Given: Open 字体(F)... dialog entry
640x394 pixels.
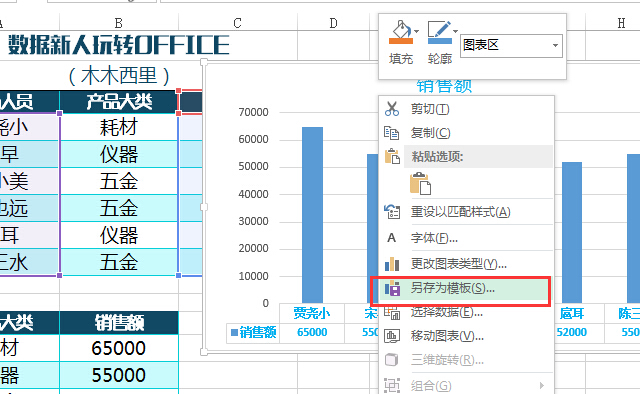Looking at the screenshot, I should (434, 238).
